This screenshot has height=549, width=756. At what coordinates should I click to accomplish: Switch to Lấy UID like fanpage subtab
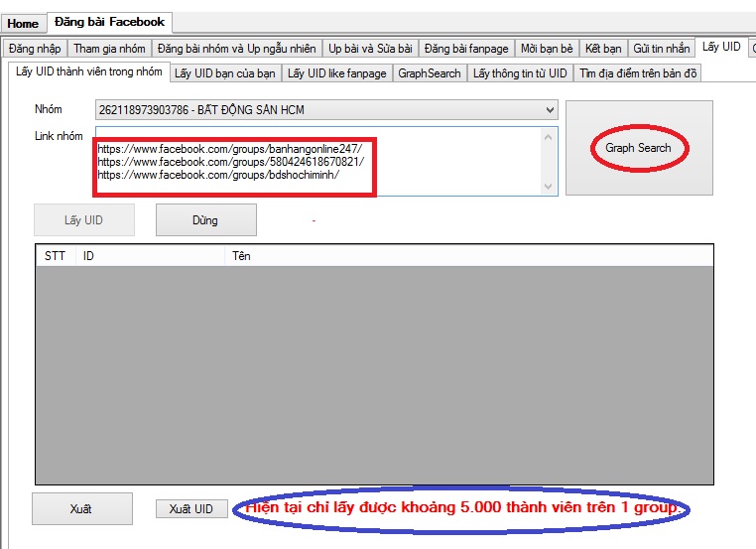tap(337, 73)
